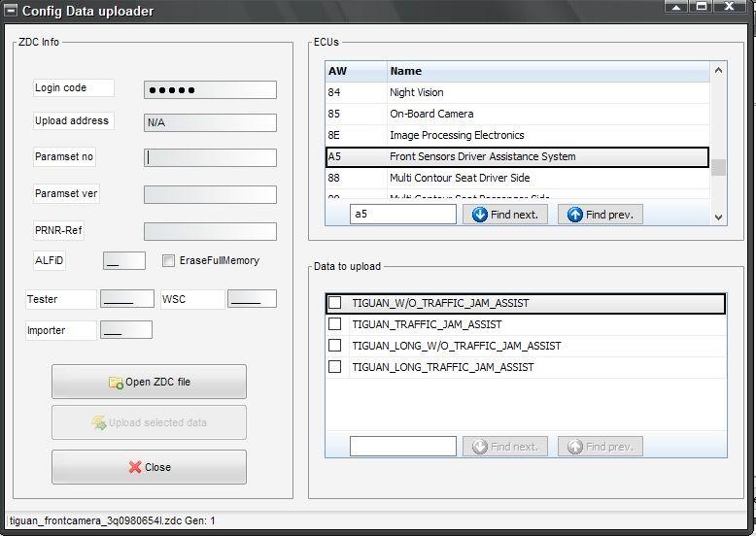
Task: Click the window system menu icon
Action: tap(11, 10)
